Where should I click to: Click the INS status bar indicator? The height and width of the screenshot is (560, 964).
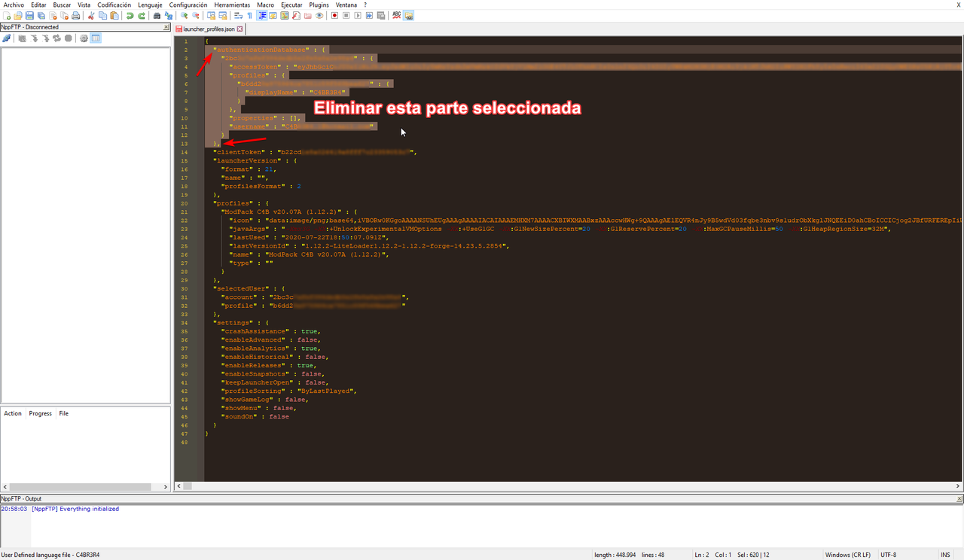945,555
